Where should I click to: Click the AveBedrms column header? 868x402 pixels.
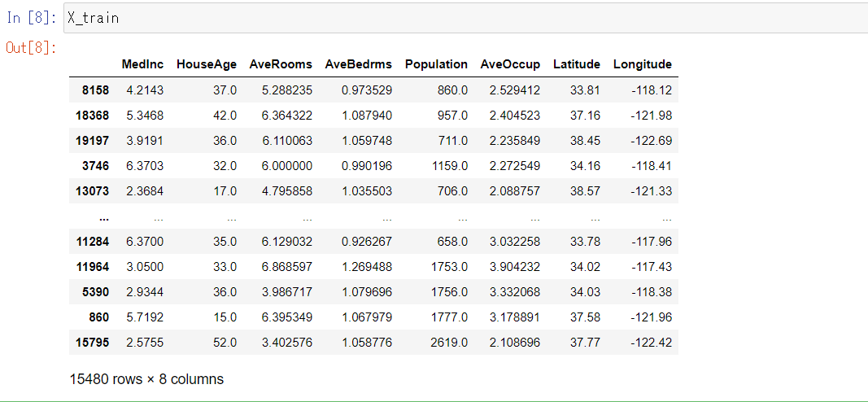(x=358, y=64)
